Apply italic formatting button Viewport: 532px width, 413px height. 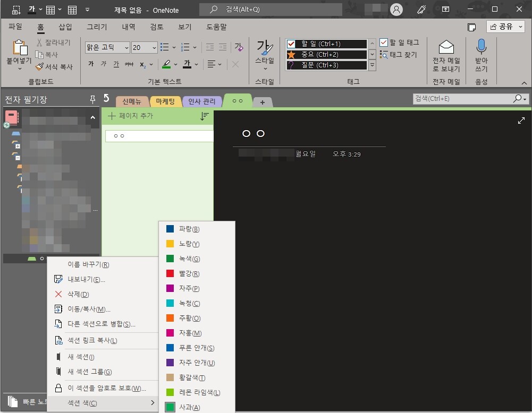tap(104, 64)
